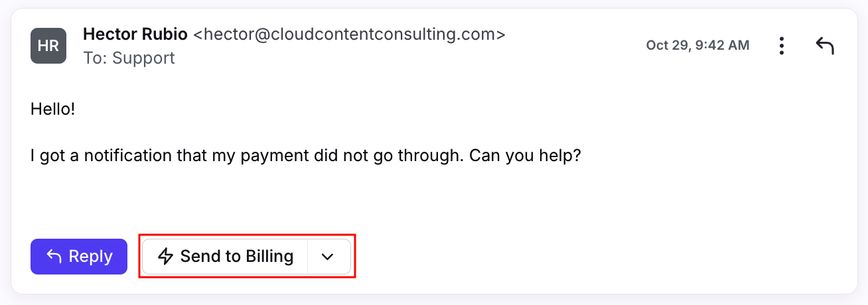This screenshot has height=305, width=868.
Task: Click the 'To: Support' recipient line
Action: (129, 58)
